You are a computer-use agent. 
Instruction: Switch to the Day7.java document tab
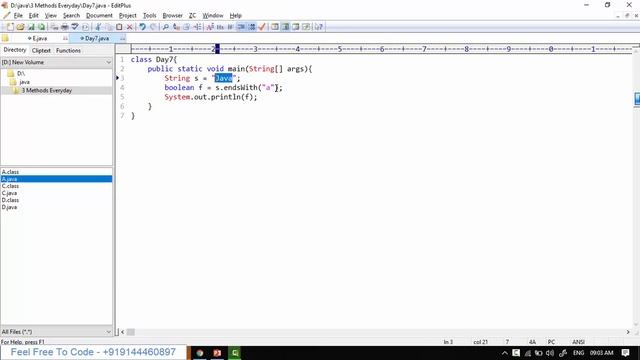point(97,38)
